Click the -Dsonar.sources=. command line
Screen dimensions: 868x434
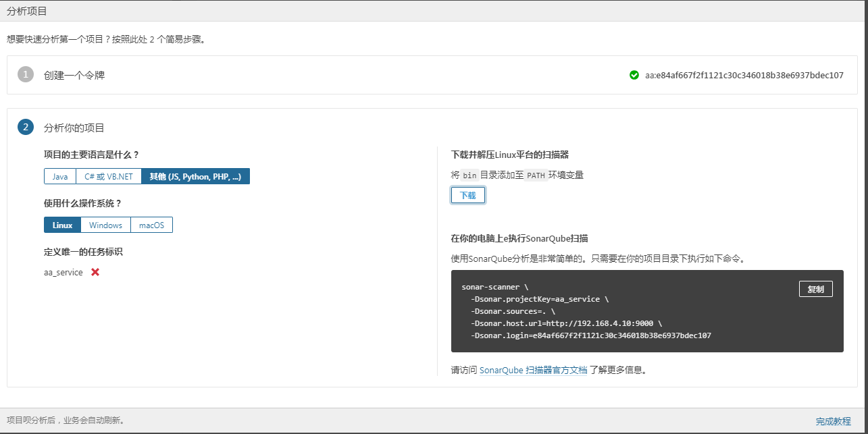pyautogui.click(x=513, y=311)
